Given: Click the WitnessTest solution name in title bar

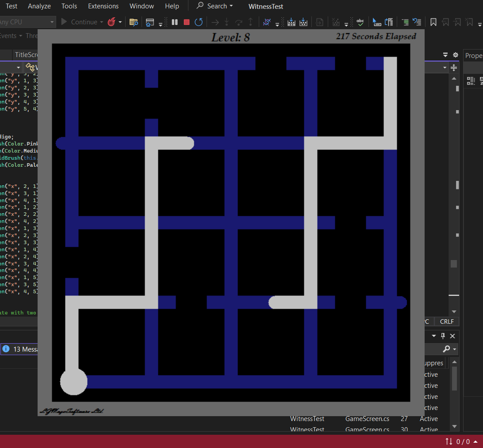Looking at the screenshot, I should 266,7.
